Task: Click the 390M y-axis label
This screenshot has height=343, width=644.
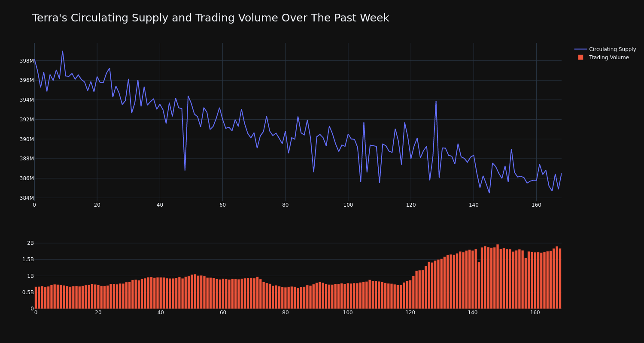Action: [27, 139]
